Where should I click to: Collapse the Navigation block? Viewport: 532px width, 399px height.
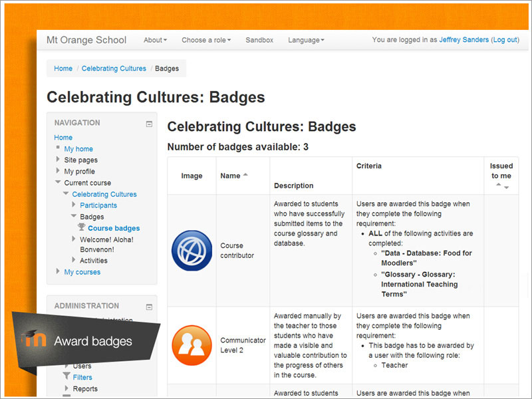[x=149, y=124]
